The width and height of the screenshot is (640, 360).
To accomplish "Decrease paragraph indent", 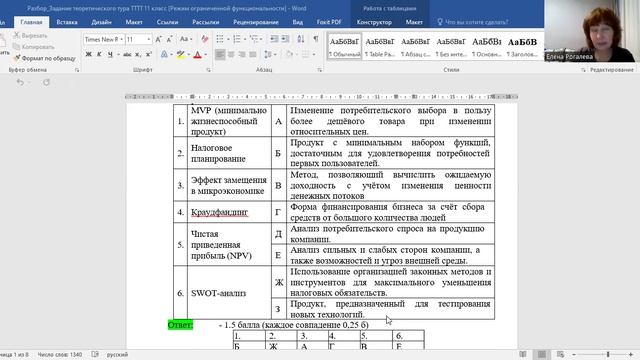I will tap(274, 39).
